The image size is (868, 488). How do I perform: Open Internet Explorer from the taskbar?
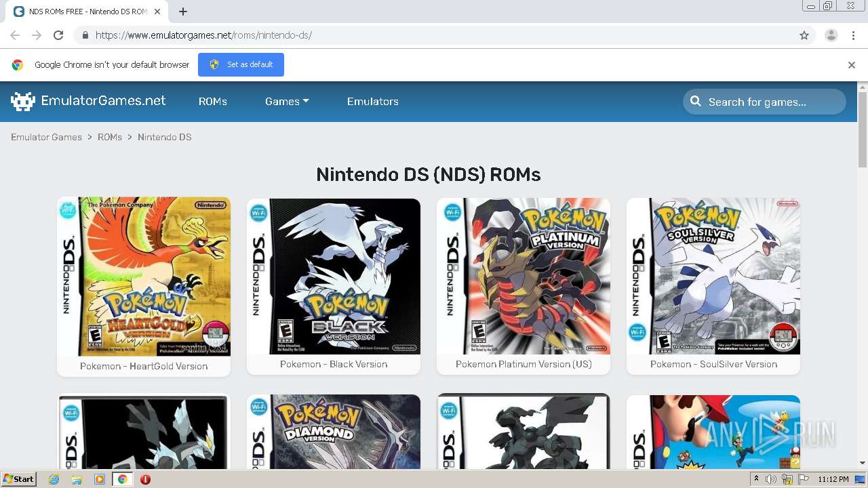(54, 479)
